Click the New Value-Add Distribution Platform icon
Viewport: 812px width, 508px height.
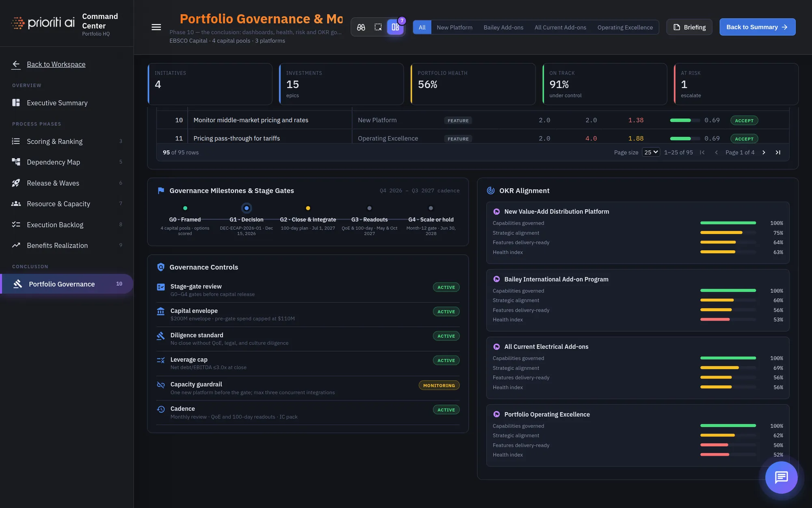[496, 211]
